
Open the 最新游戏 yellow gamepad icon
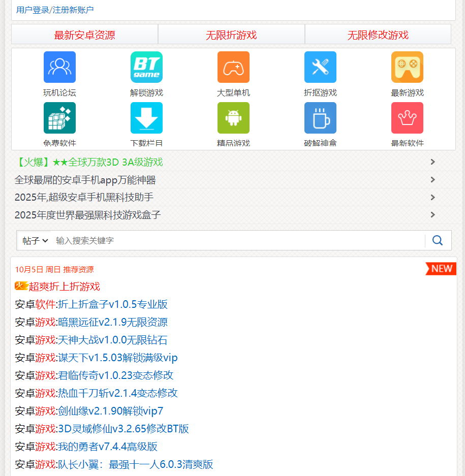407,67
